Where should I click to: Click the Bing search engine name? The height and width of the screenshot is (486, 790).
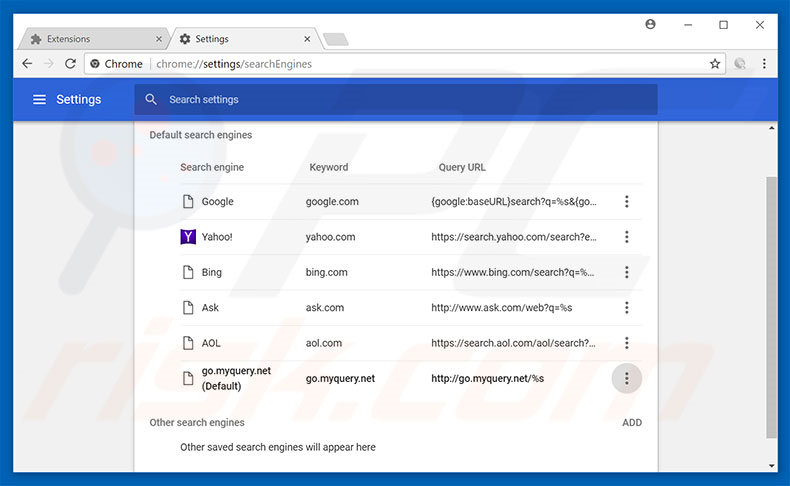point(212,272)
